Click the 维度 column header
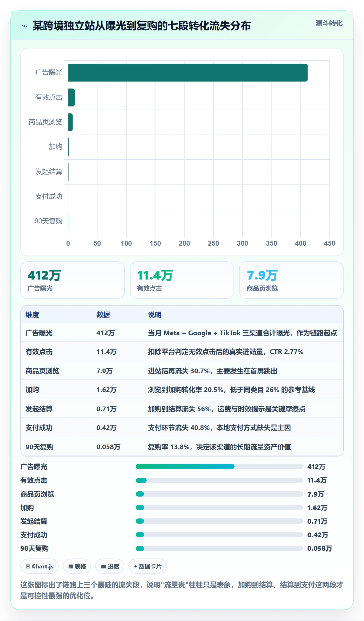 [x=32, y=315]
